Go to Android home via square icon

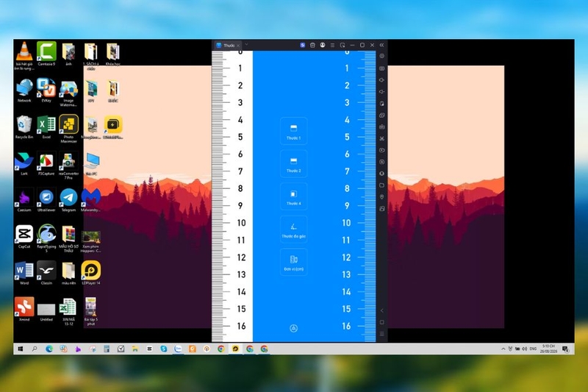(381, 322)
